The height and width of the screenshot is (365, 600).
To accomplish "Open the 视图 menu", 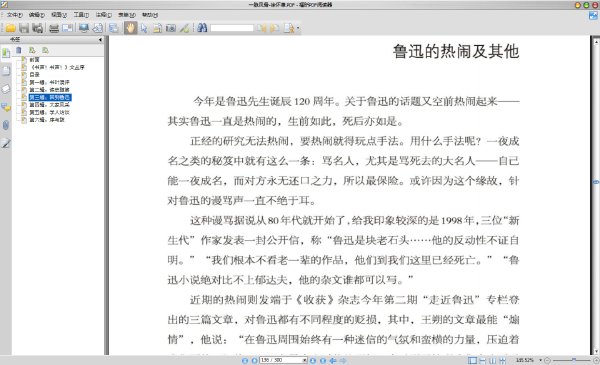I will click(x=59, y=15).
